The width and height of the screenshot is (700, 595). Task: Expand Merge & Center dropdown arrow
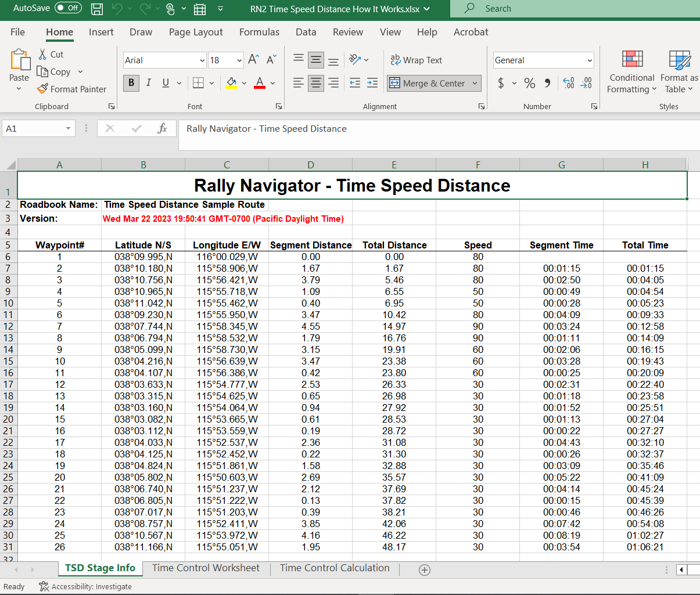(475, 83)
